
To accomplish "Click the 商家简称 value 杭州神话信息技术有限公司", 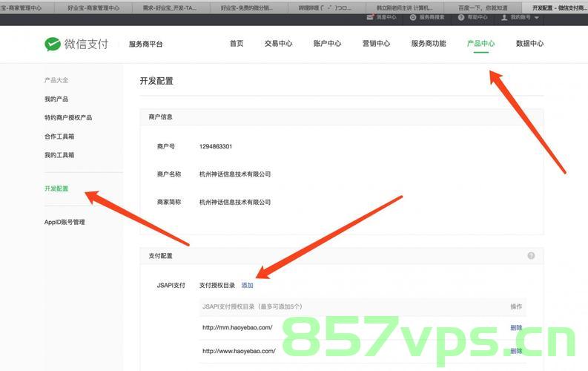I will pos(235,202).
